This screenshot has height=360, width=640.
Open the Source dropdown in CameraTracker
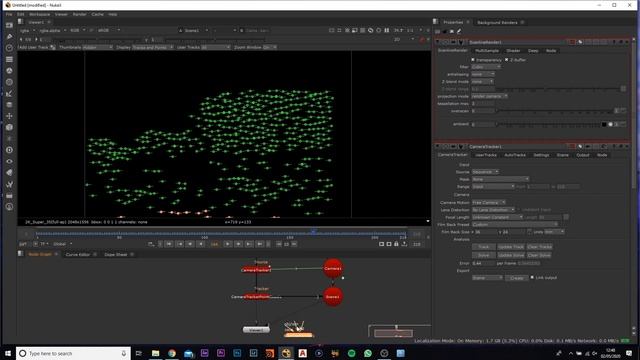485,172
